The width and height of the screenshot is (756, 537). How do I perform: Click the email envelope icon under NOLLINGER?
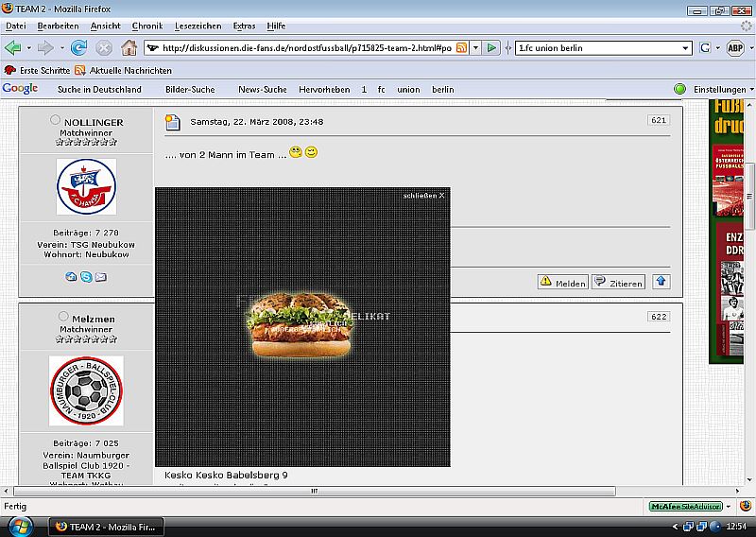tap(100, 277)
